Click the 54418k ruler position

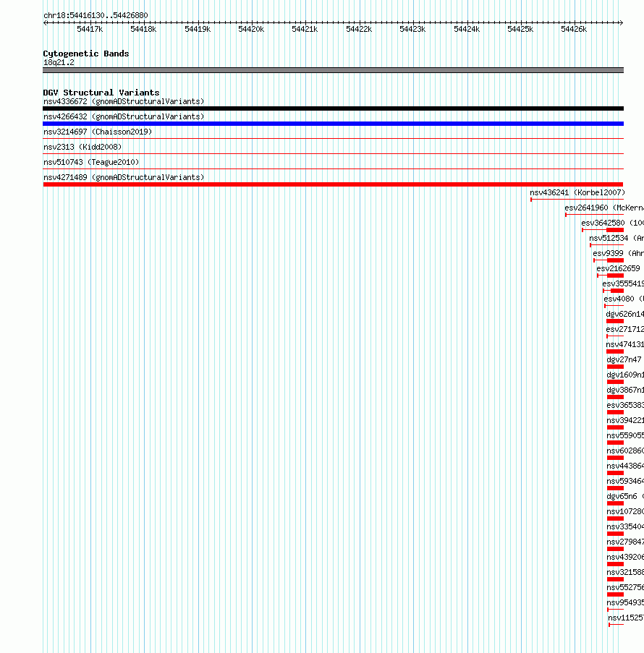pyautogui.click(x=143, y=29)
